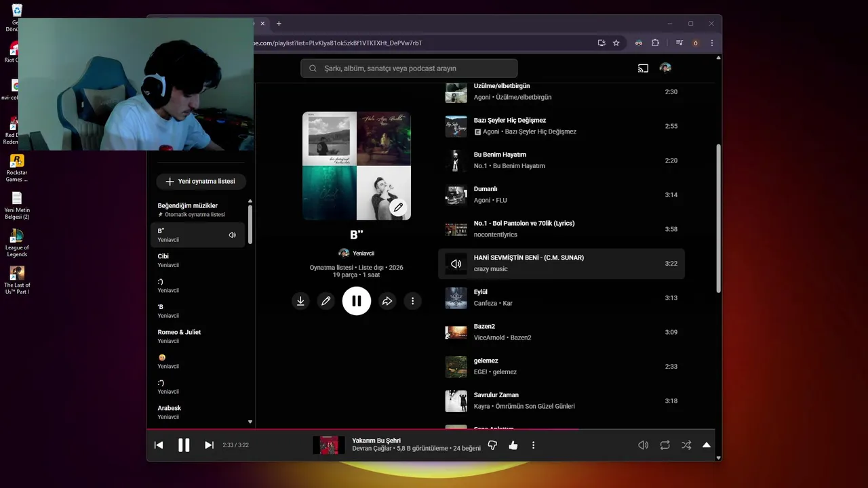Toggle repeat mode
Viewport: 868px width, 488px height.
coord(665,445)
